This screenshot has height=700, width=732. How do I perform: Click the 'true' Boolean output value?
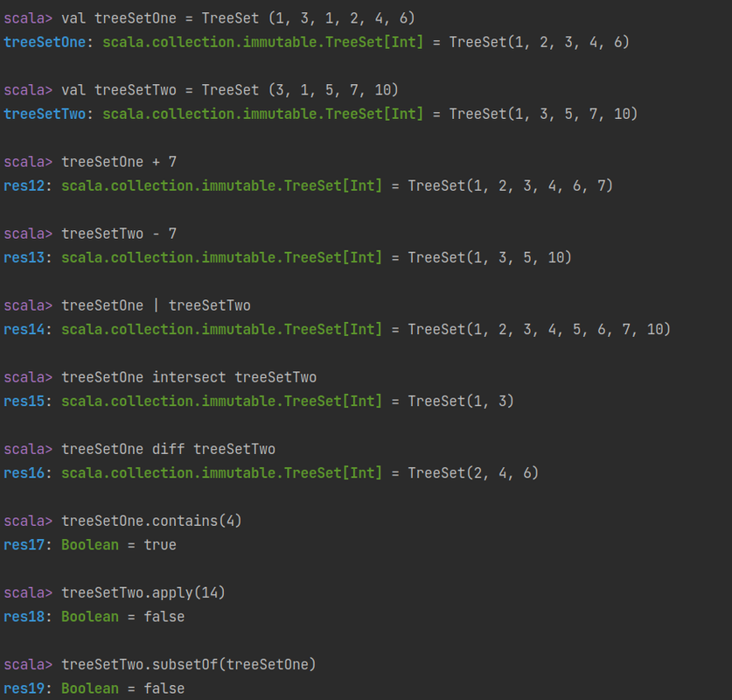pyautogui.click(x=160, y=545)
